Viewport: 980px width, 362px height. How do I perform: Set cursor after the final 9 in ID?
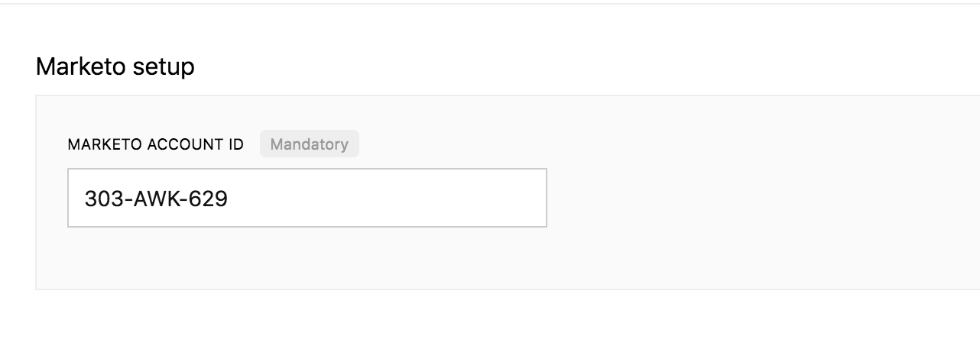pyautogui.click(x=229, y=199)
